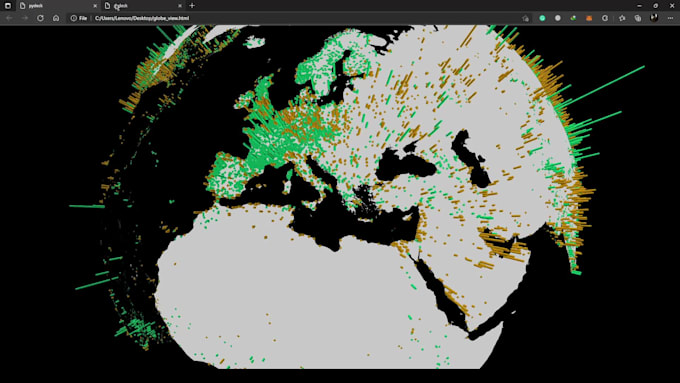This screenshot has height=383, width=680.
Task: Go to the browser home page
Action: click(x=56, y=18)
